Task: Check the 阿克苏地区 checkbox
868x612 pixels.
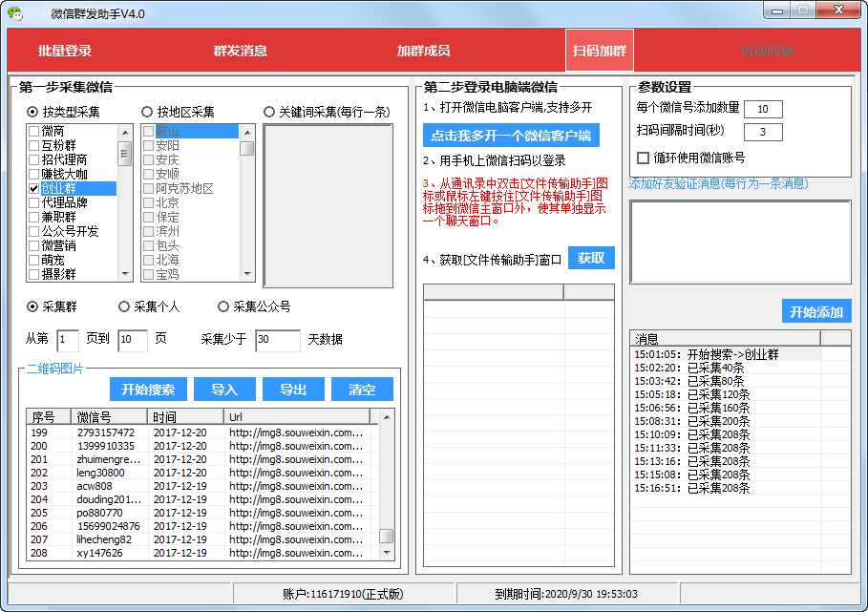Action: pyautogui.click(x=148, y=189)
